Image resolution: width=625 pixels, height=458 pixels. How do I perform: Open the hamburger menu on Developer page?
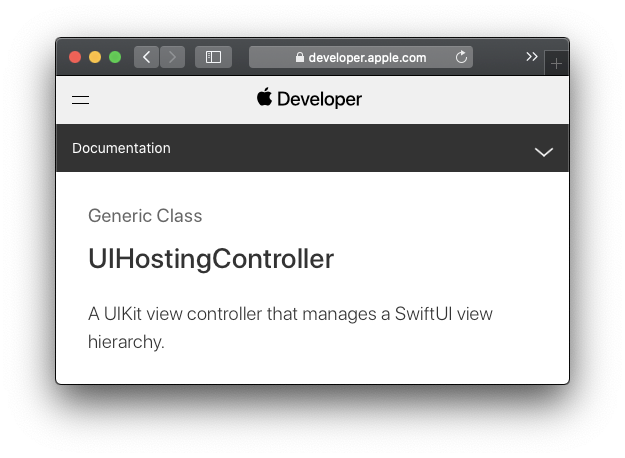81,100
